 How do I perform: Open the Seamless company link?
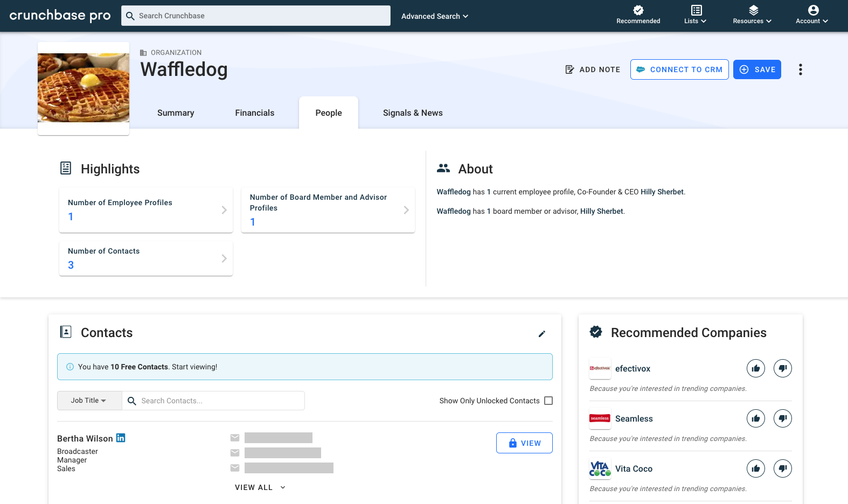[634, 419]
